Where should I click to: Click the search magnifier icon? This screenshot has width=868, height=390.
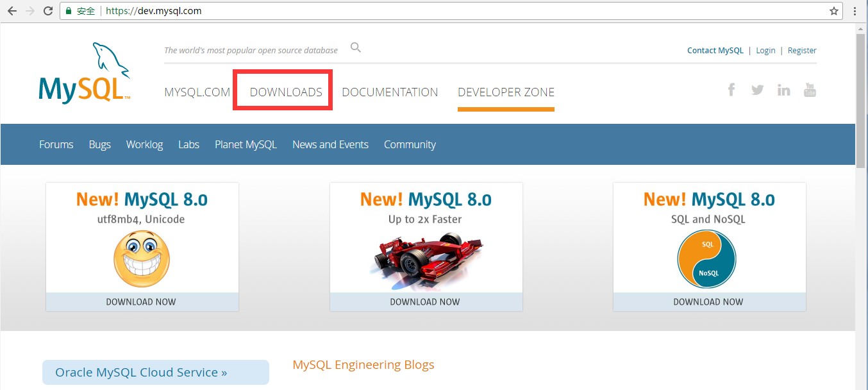point(356,47)
